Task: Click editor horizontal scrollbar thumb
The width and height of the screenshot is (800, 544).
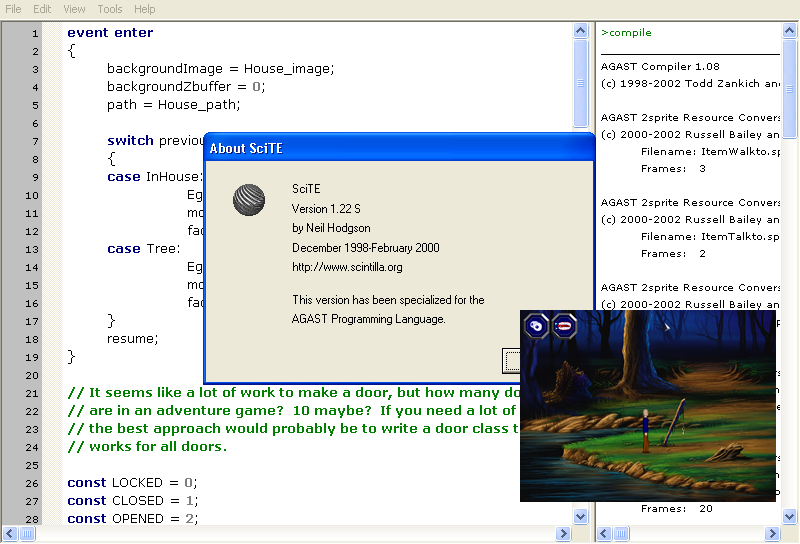Action: [27, 534]
